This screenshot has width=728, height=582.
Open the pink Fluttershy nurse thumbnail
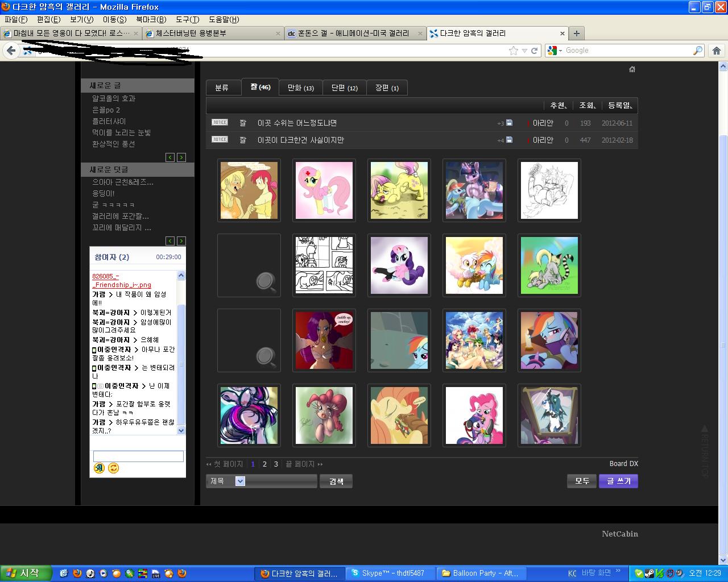click(x=324, y=190)
